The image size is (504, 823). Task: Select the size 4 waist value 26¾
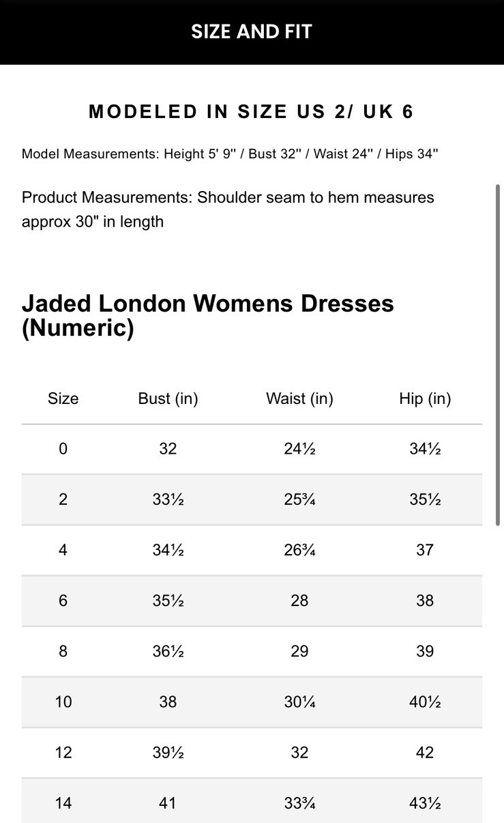point(299,550)
